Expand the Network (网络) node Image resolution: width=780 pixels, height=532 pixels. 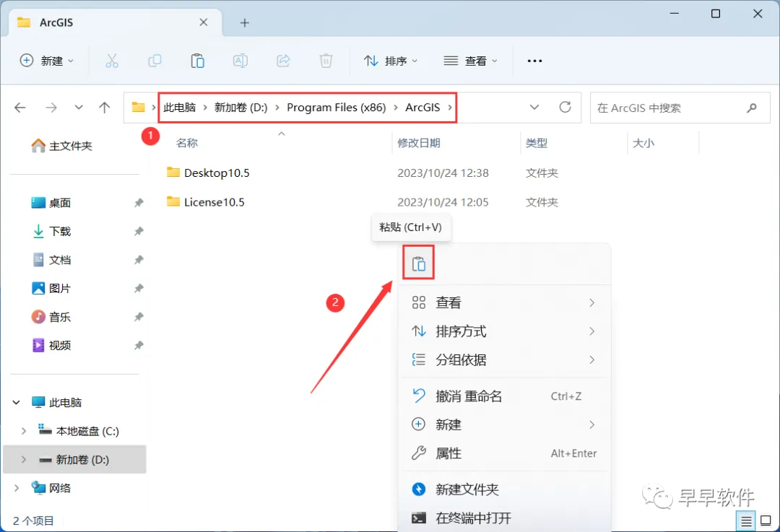17,488
